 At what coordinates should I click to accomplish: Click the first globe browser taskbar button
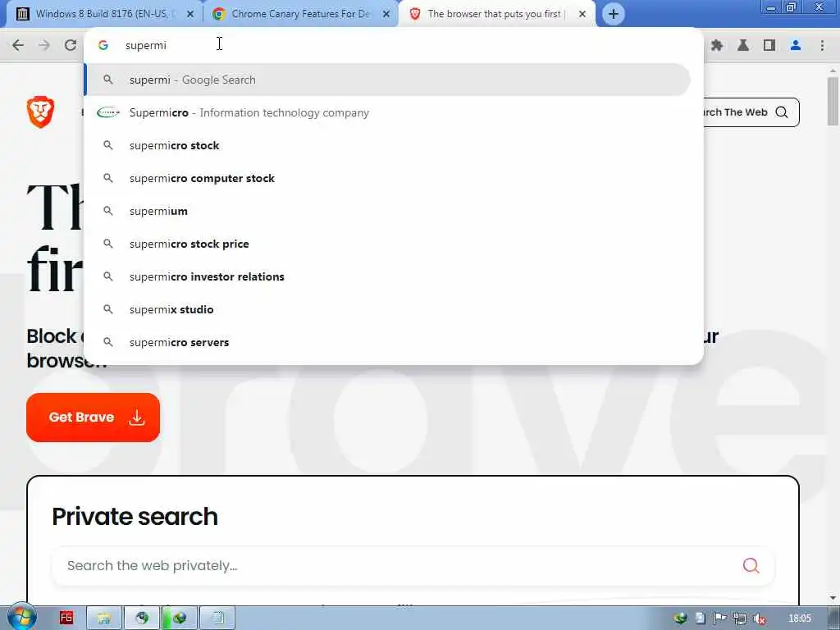coord(141,619)
